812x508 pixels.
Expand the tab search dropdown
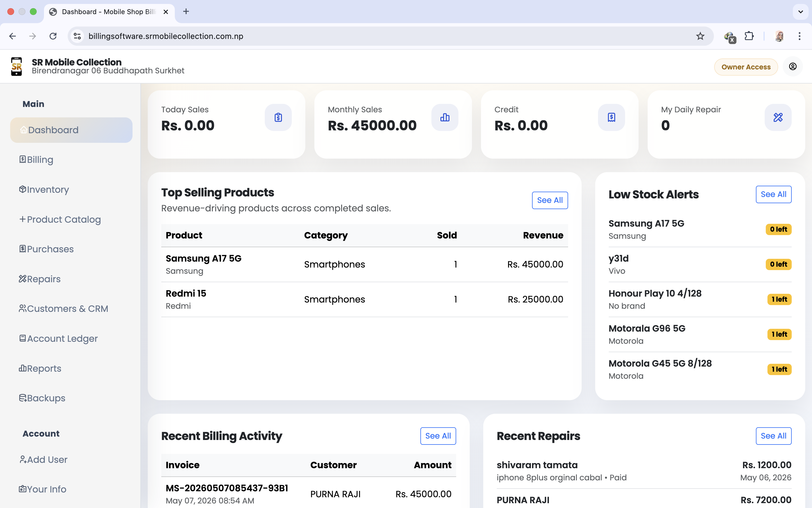click(801, 12)
